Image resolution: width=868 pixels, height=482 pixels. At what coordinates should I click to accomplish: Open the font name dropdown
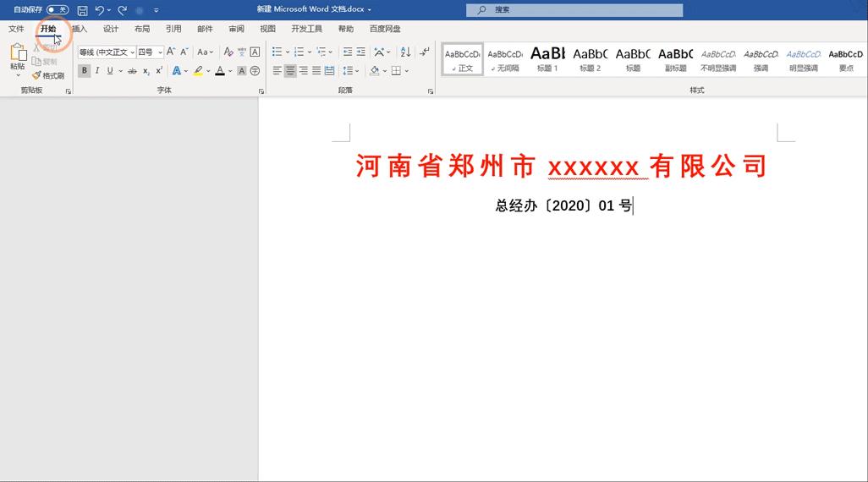tap(132, 52)
